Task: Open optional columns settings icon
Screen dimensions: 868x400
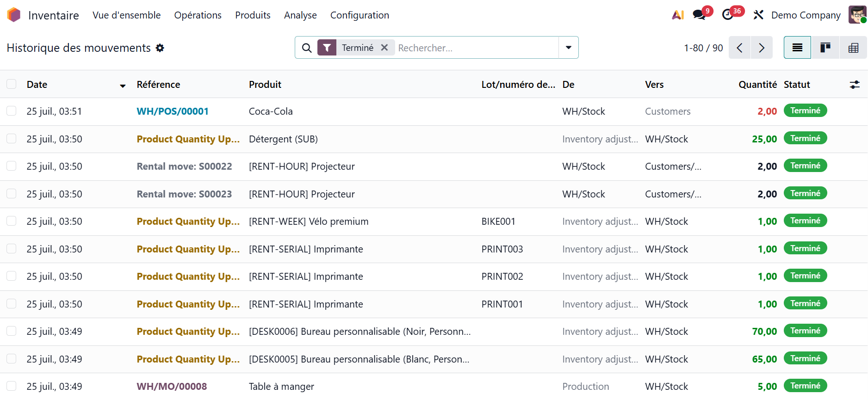Action: pyautogui.click(x=855, y=85)
